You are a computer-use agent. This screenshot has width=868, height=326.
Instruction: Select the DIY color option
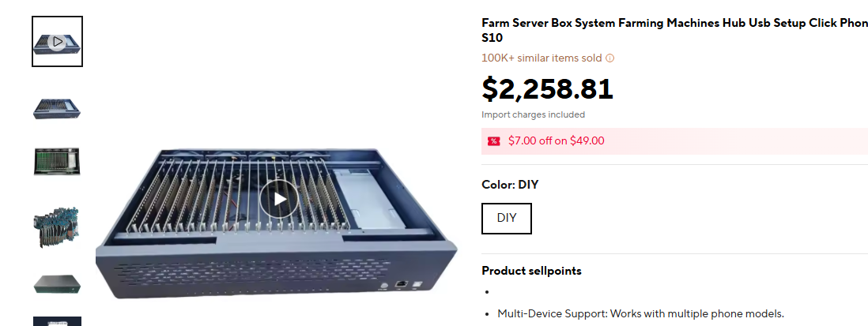point(507,218)
